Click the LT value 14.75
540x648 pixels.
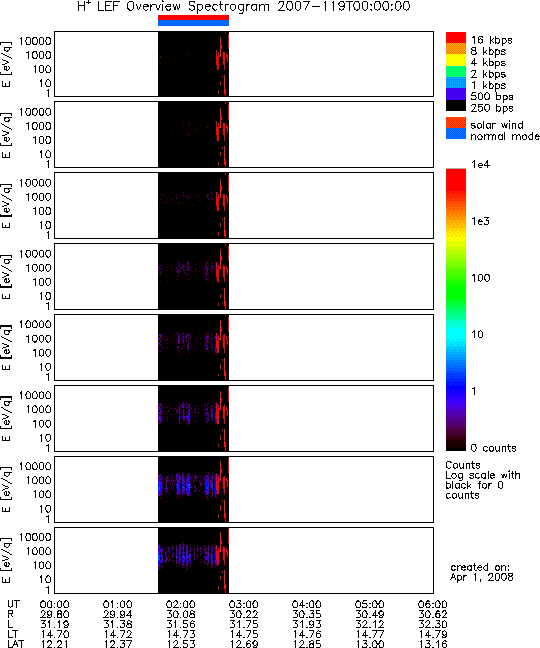pyautogui.click(x=243, y=634)
